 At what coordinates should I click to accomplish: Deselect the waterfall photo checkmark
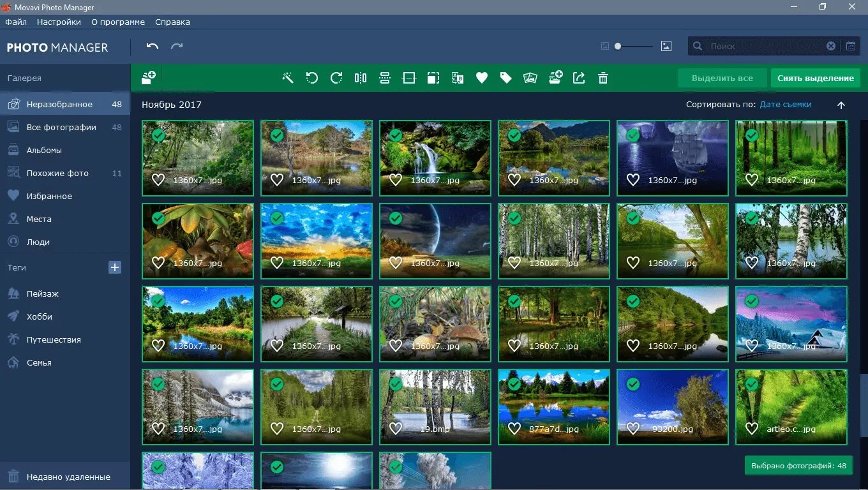[396, 135]
